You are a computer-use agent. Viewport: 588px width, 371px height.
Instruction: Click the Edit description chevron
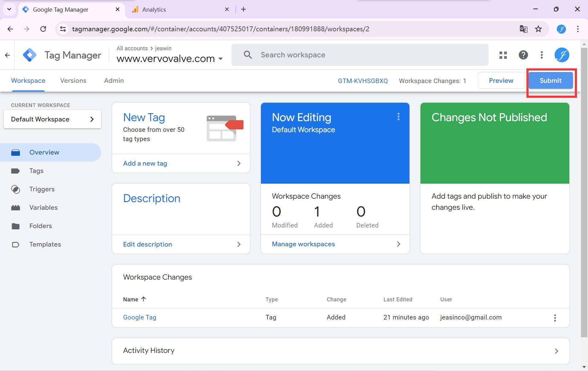click(x=239, y=244)
